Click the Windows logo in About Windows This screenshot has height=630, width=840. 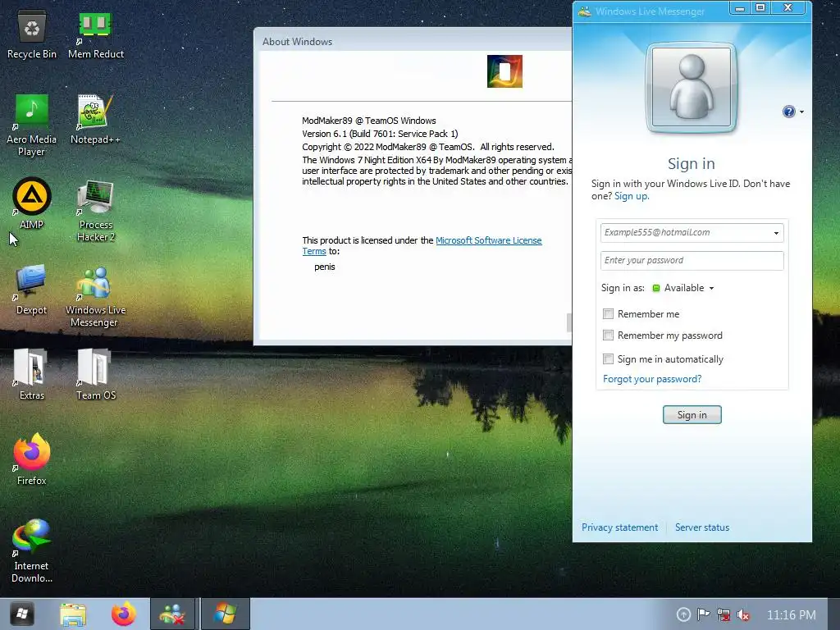504,71
